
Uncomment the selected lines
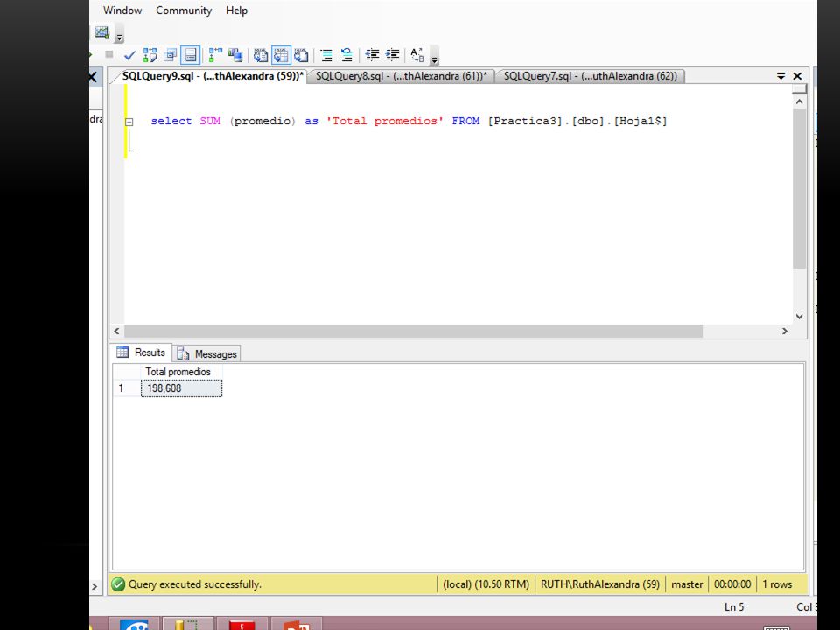click(346, 54)
